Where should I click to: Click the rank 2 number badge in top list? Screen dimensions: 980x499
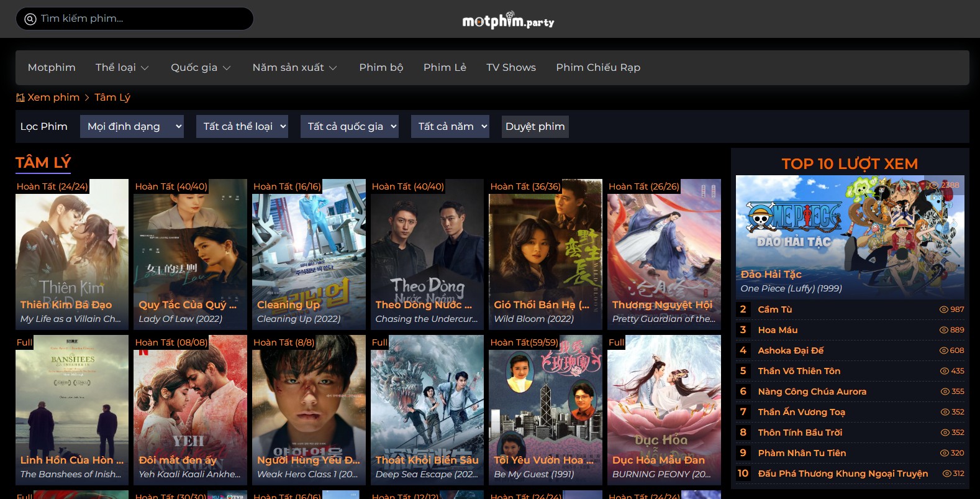click(x=743, y=309)
